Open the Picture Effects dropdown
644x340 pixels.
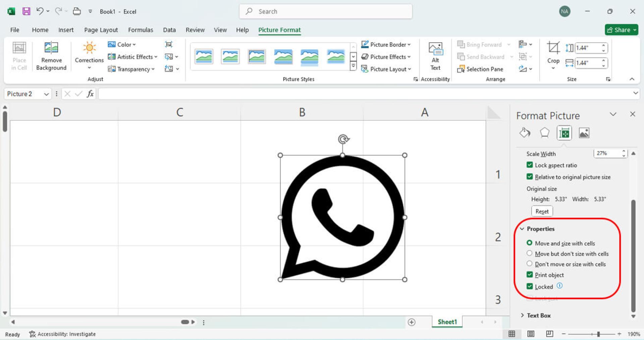[x=386, y=57]
